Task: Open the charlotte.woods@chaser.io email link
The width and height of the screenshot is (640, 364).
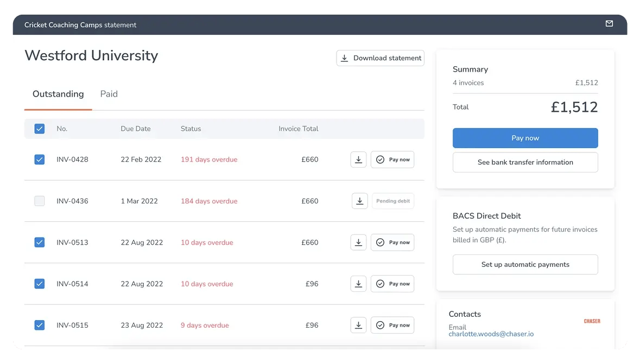Action: 491,334
